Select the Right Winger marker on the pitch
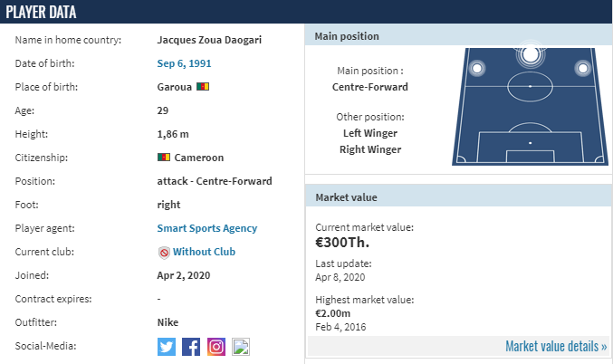Image resolution: width=613 pixels, height=364 pixels. (582, 69)
